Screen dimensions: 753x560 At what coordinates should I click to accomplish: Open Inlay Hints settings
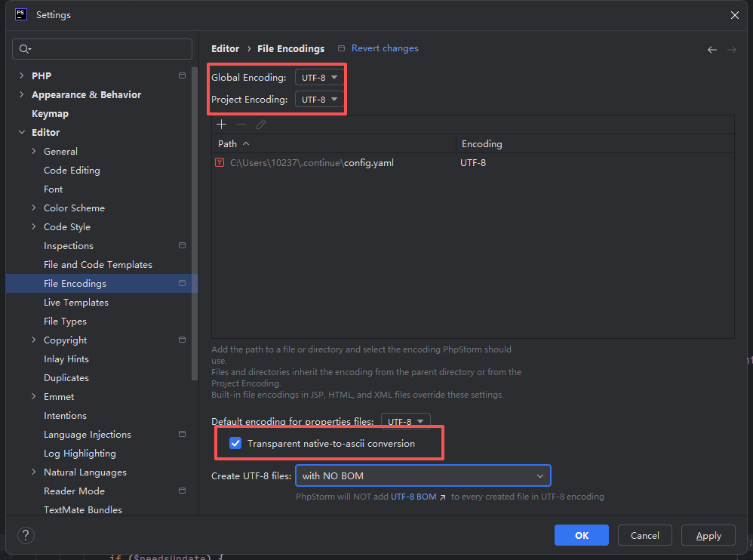[x=66, y=359]
